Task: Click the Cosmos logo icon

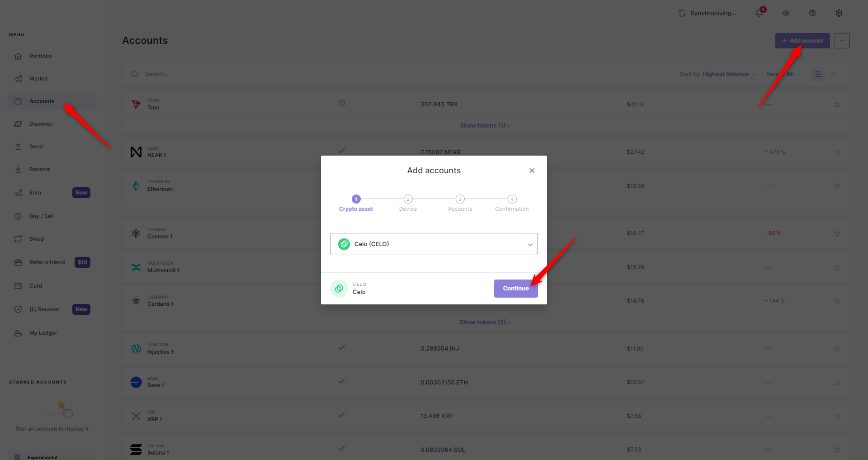Action: (x=136, y=233)
